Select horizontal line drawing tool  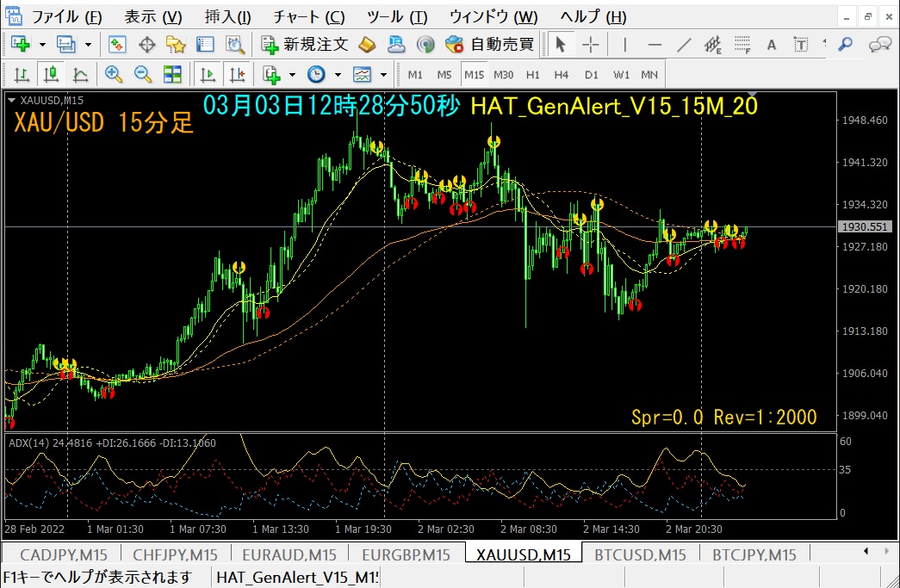tap(655, 44)
